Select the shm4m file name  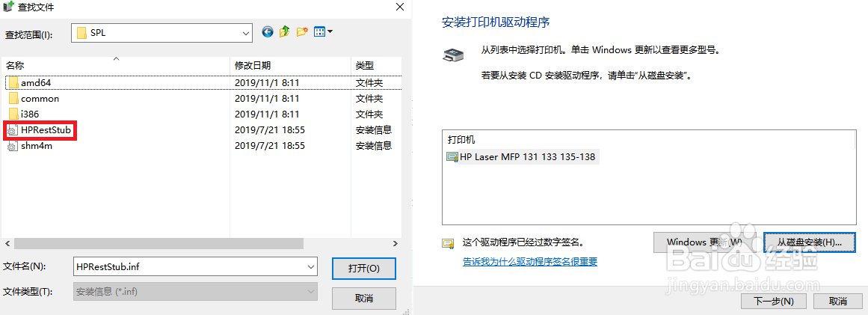[37, 147]
